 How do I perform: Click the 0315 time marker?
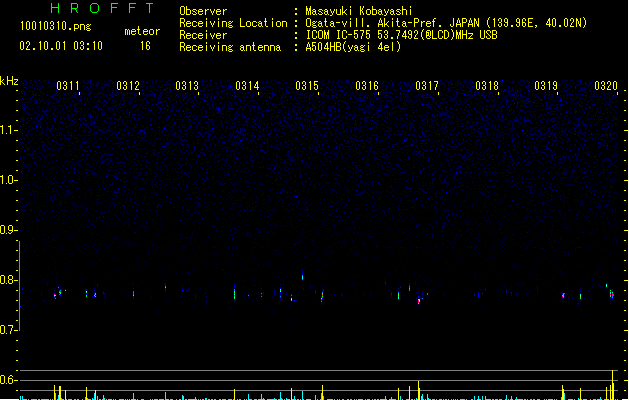pyautogui.click(x=307, y=86)
